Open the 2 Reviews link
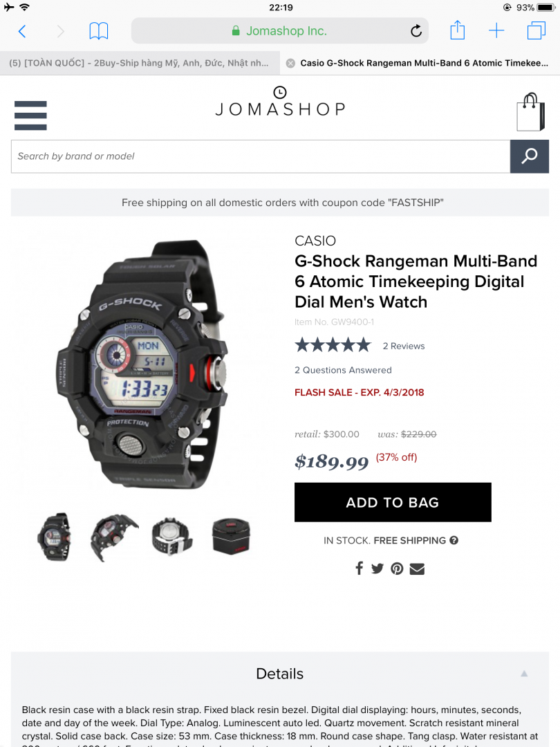 click(x=403, y=346)
